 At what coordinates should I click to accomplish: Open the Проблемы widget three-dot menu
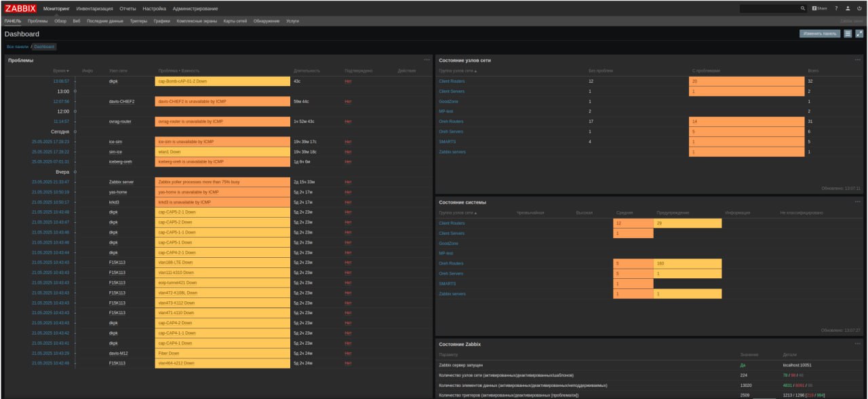coord(427,60)
